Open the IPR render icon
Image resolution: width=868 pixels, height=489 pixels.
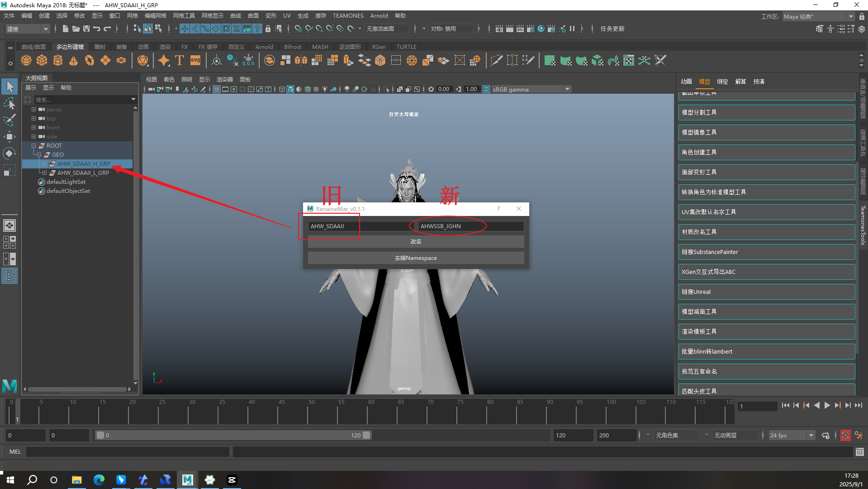(520, 29)
